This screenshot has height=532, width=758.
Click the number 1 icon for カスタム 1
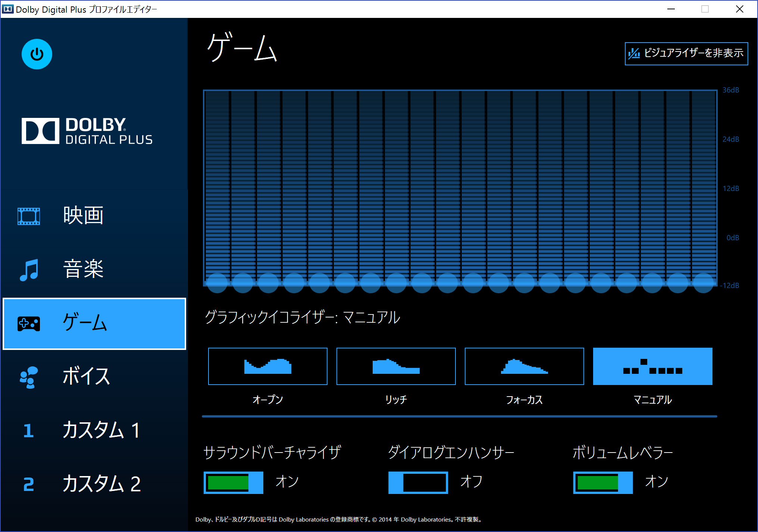28,431
